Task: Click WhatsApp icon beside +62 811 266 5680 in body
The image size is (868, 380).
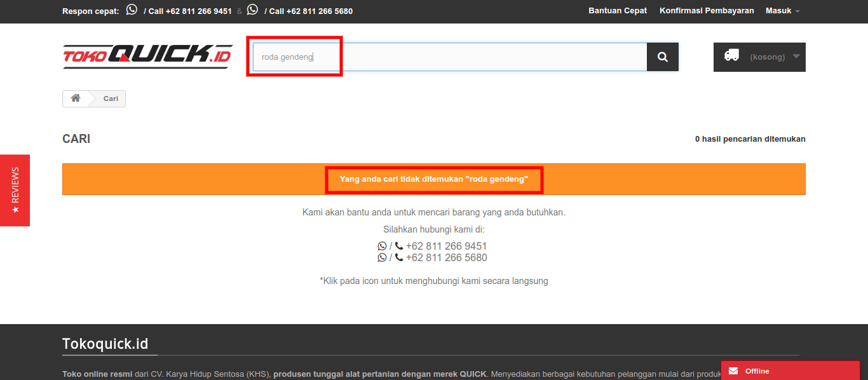Action: [382, 257]
